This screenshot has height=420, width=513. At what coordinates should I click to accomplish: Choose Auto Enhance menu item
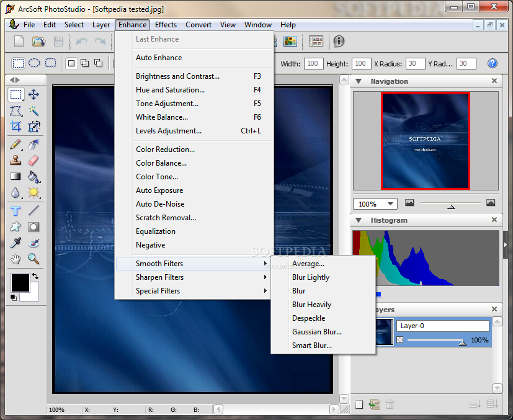tap(194, 58)
